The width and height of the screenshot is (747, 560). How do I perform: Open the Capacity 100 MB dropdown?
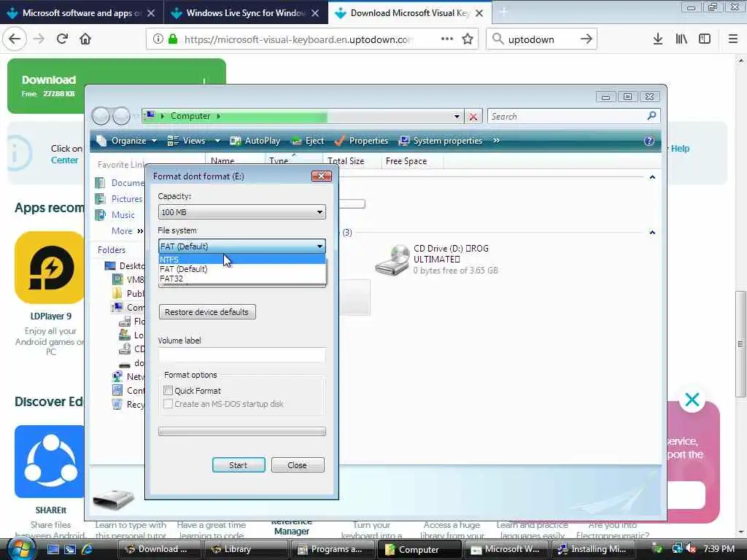tap(242, 212)
